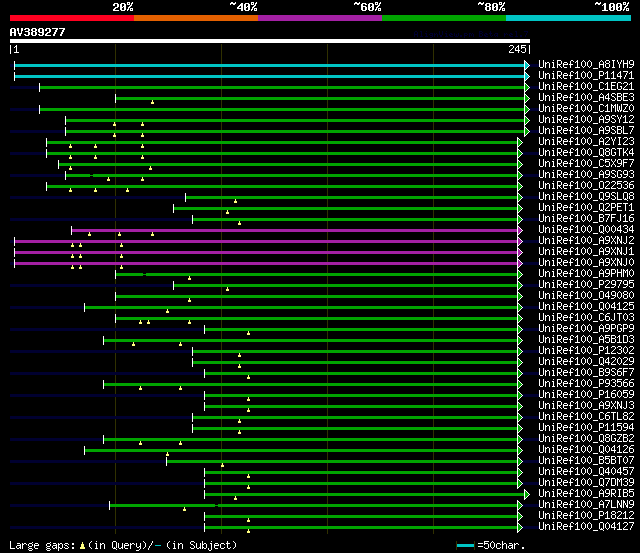
Task: Select UniRef100_Q8GTK4 text
Action: tap(586, 153)
